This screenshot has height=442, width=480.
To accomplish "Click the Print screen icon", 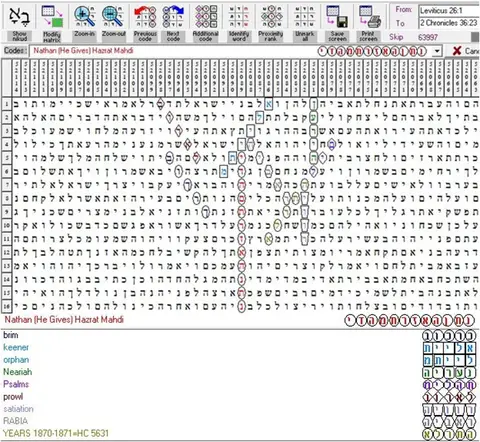I will pyautogui.click(x=370, y=16).
